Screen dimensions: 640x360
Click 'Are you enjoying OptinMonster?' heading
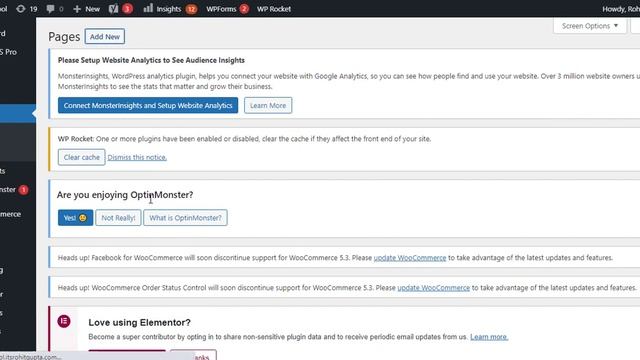[125, 195]
